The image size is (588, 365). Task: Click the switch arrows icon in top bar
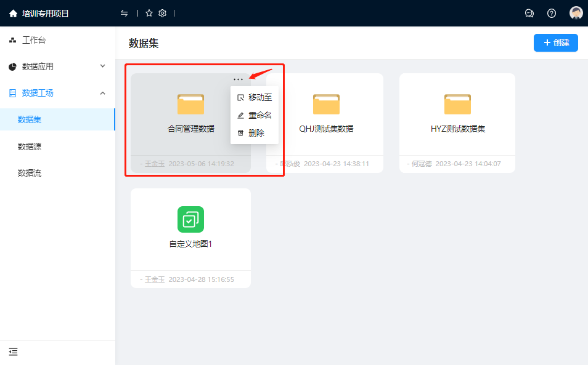click(125, 13)
